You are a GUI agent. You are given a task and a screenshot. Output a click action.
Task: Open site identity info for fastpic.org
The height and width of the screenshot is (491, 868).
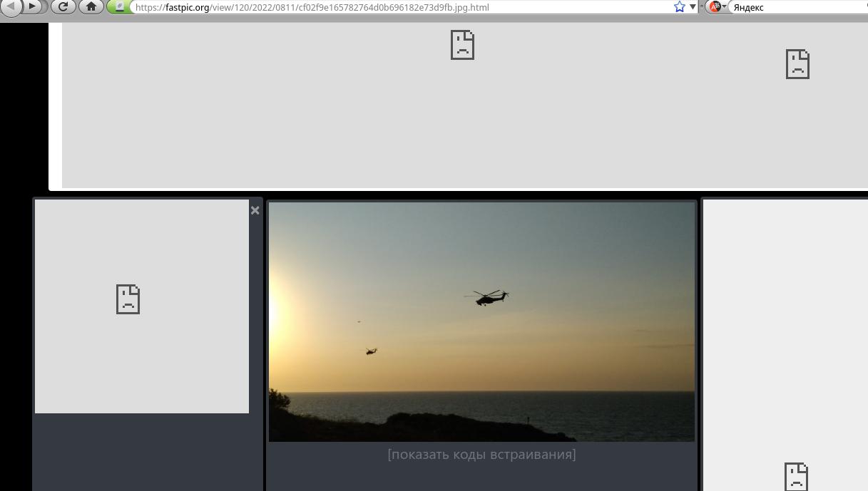point(120,6)
